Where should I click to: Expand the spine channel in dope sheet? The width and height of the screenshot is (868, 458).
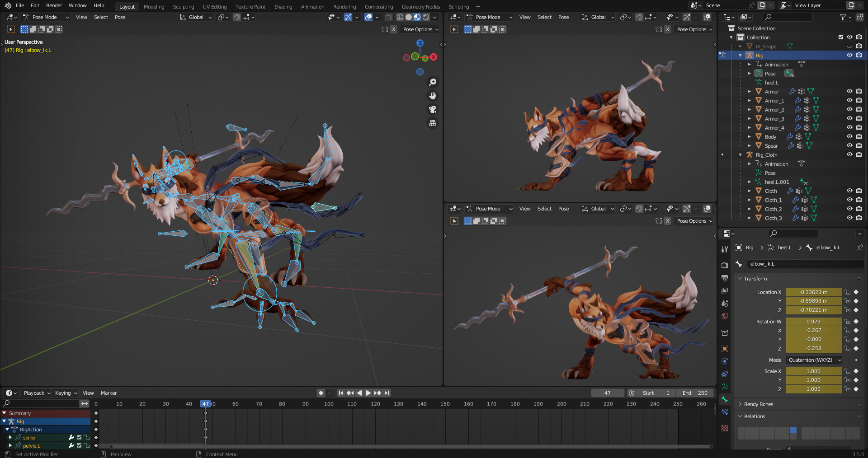(x=10, y=438)
